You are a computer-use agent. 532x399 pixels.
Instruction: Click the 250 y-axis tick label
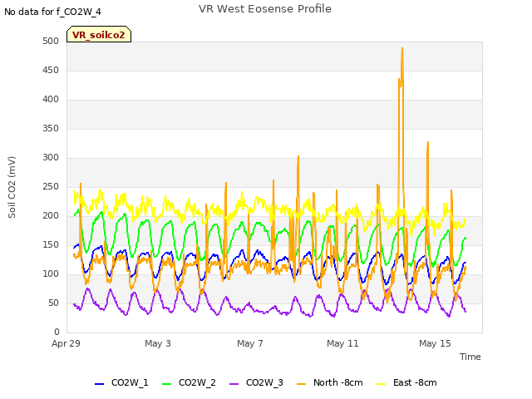click(51, 186)
